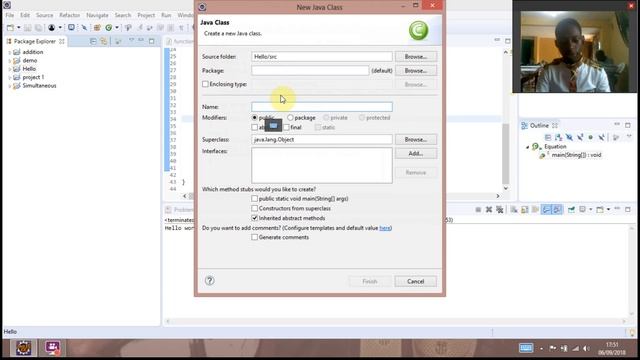Expand the Hello project tree node
The width and height of the screenshot is (640, 360).
[9, 69]
